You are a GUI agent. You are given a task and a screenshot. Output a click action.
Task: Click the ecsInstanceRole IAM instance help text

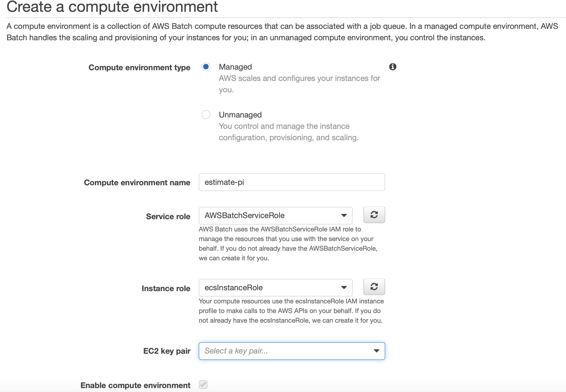(291, 311)
